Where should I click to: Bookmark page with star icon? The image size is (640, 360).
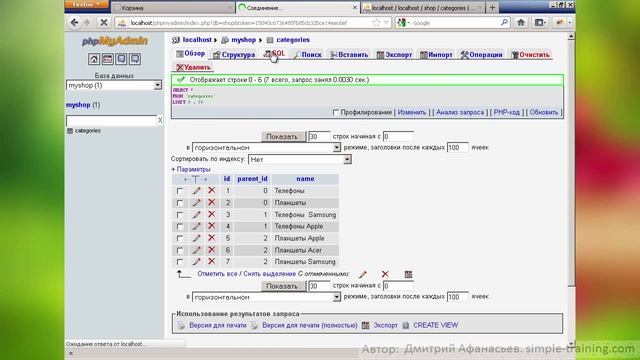coord(376,23)
